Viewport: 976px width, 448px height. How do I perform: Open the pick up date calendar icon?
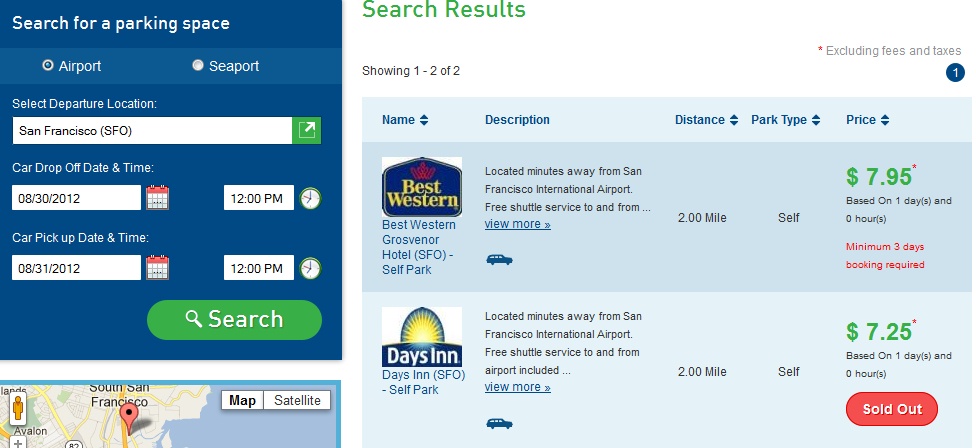157,268
